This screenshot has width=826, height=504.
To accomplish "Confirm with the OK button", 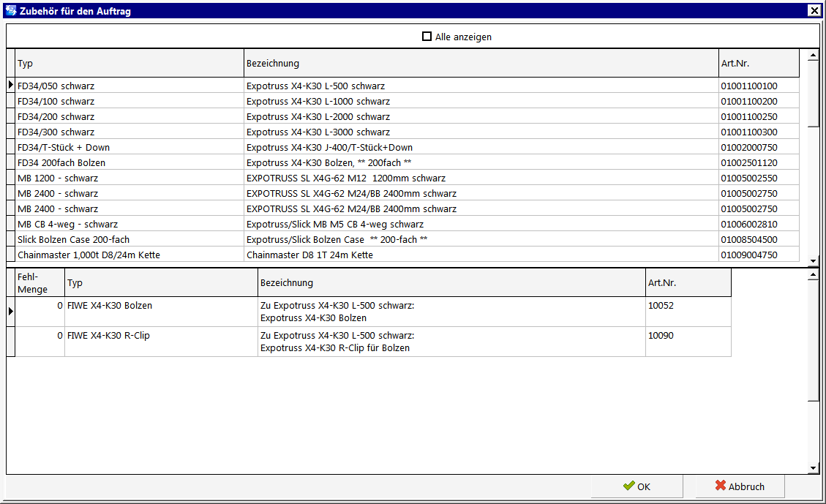I will tap(637, 486).
